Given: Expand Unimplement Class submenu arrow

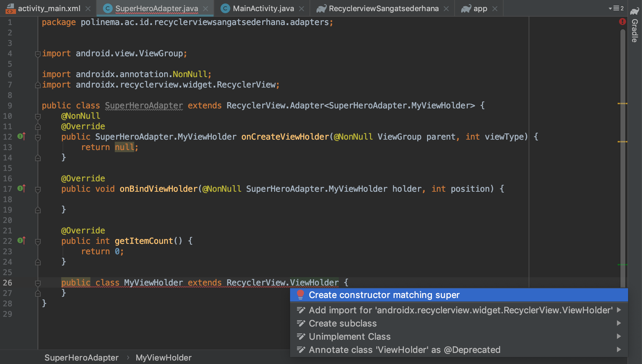Looking at the screenshot, I should coord(619,336).
